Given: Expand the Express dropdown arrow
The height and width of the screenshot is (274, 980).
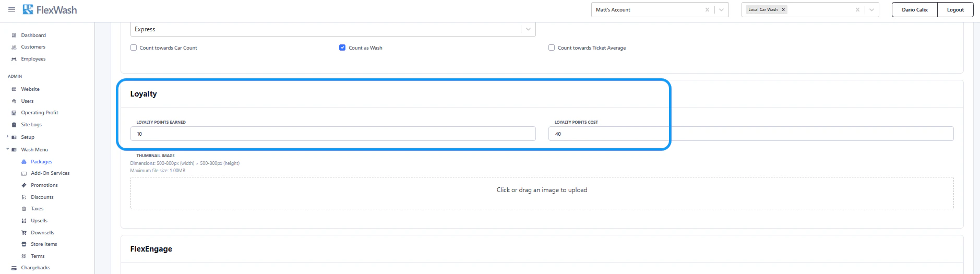Looking at the screenshot, I should tap(528, 29).
